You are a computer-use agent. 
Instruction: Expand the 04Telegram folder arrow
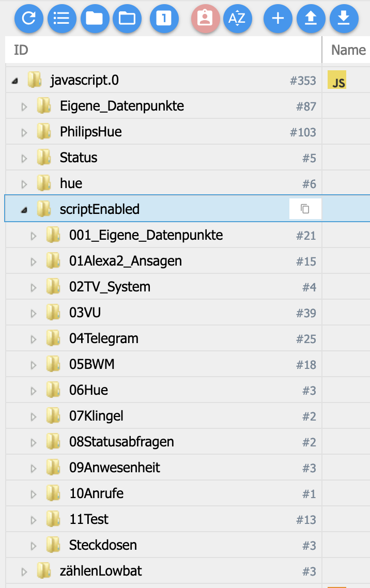point(34,339)
